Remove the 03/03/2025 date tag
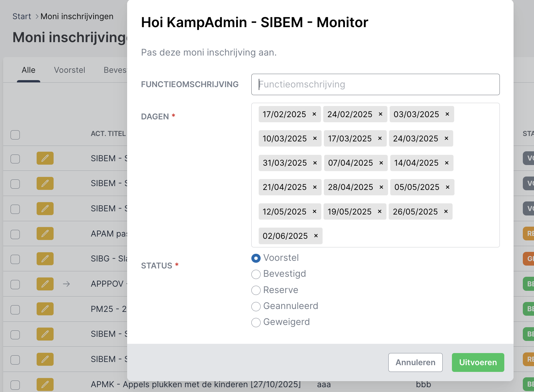This screenshot has width=534, height=392. tap(447, 114)
